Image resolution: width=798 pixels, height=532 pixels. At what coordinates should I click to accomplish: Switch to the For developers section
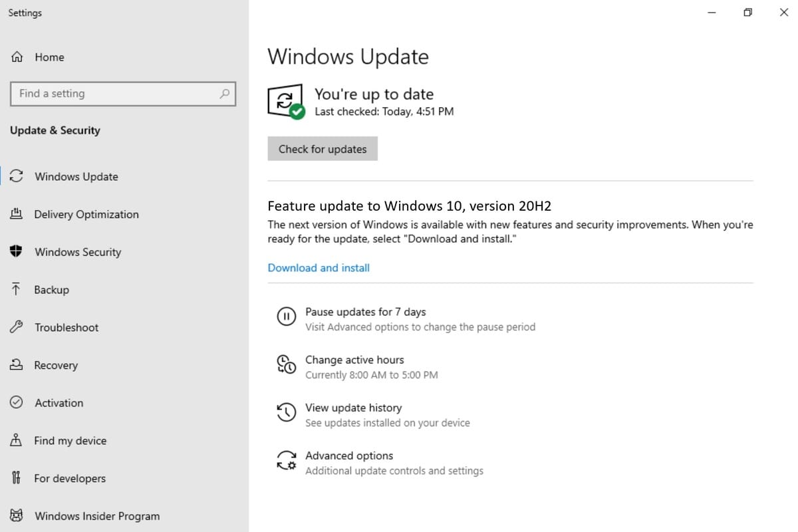(69, 478)
